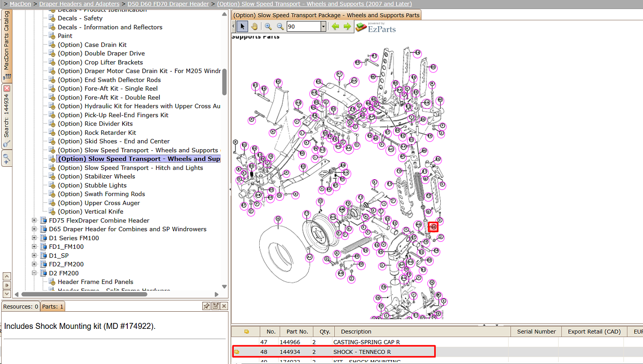The height and width of the screenshot is (364, 643).
Task: Open (Option) Upper Cross Auger
Action: [99, 203]
